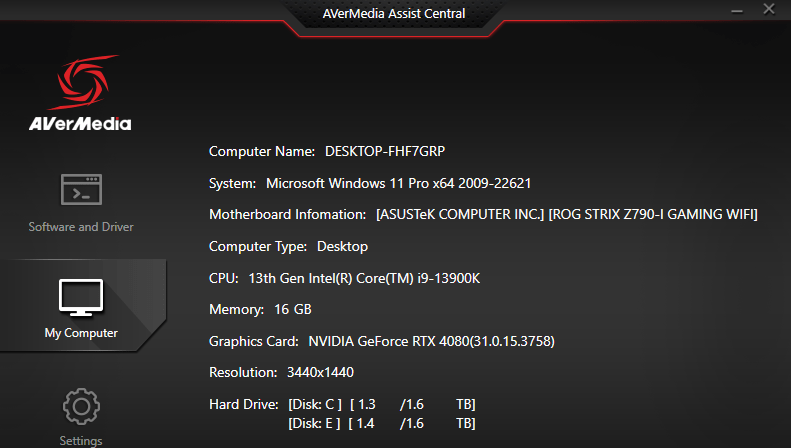
Task: Click the Disk E hard drive entry
Action: (382, 423)
